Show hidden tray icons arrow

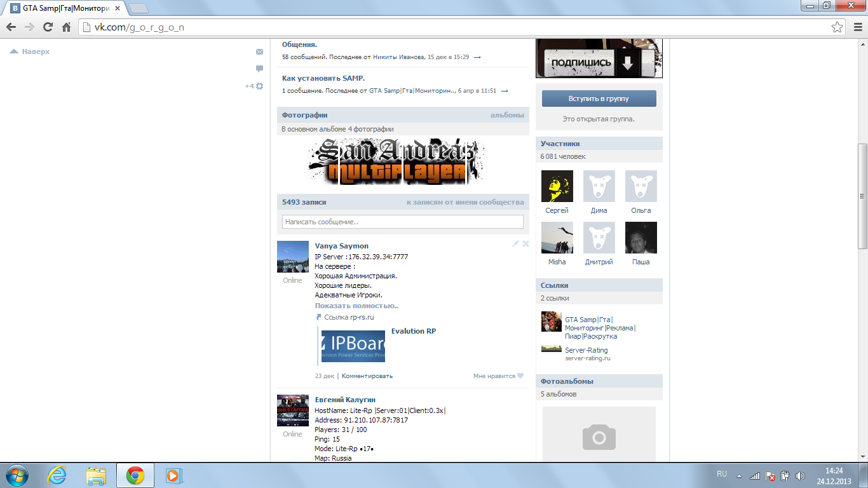tap(739, 475)
